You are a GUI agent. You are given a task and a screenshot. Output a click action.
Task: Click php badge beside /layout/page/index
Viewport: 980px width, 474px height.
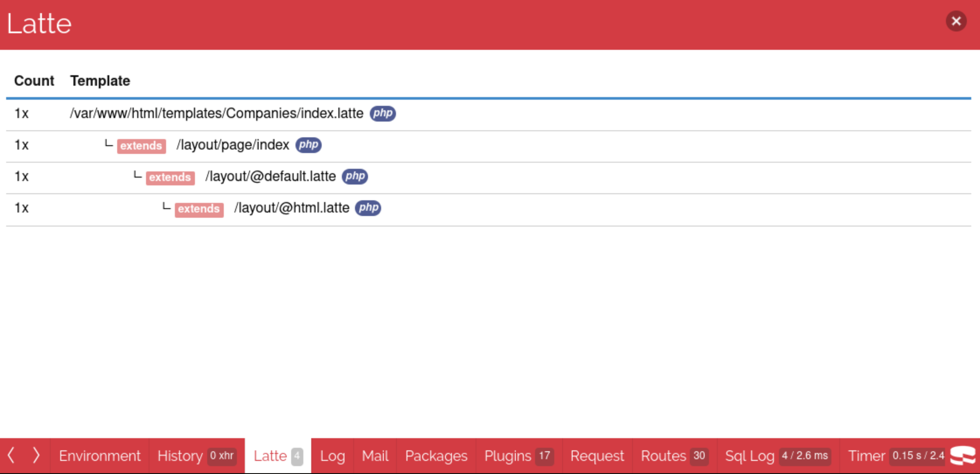[308, 145]
